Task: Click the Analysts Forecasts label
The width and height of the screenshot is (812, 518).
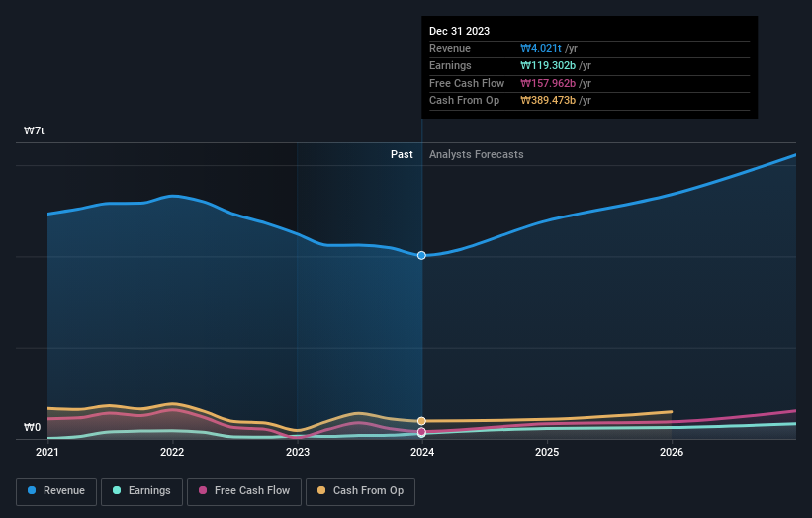Action: [477, 155]
